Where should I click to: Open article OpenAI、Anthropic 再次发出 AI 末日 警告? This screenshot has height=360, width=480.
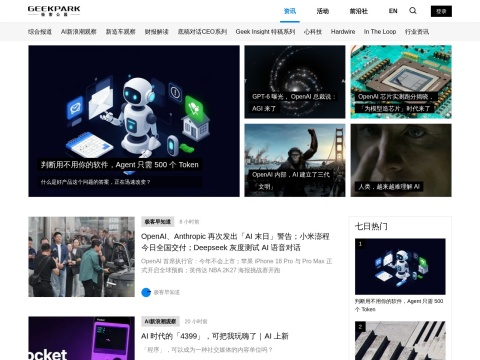(x=235, y=242)
